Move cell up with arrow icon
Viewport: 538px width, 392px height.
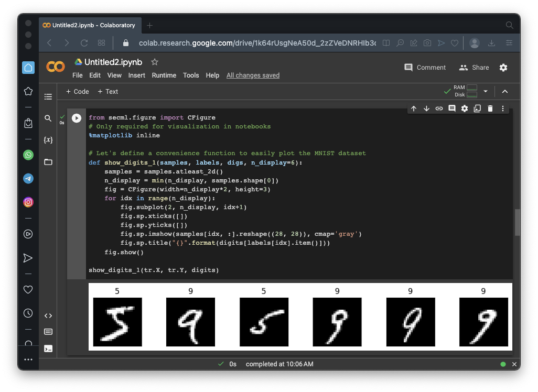(414, 108)
